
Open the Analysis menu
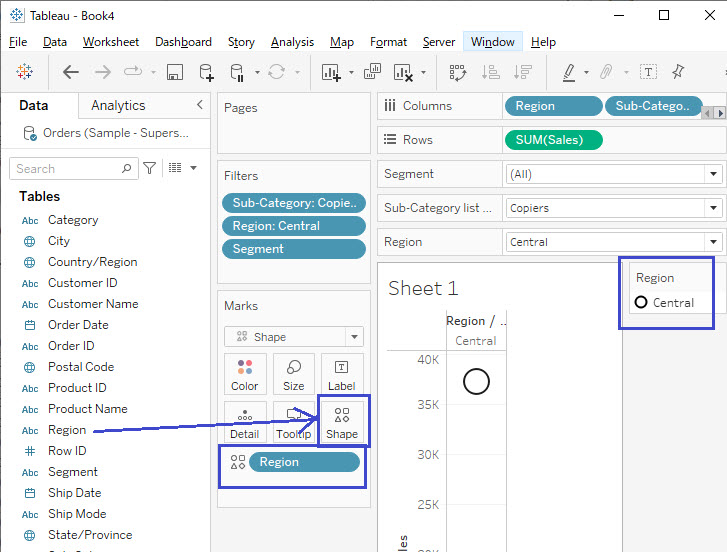click(292, 42)
